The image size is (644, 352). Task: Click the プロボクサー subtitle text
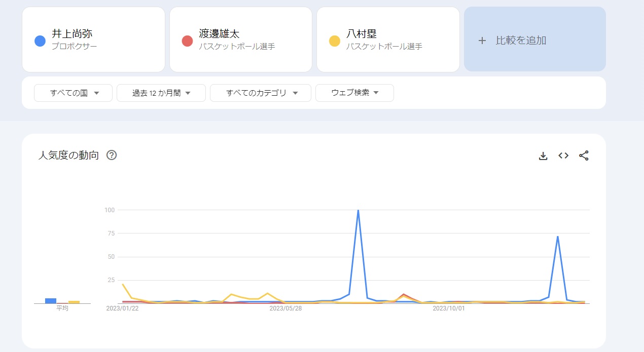pyautogui.click(x=74, y=47)
